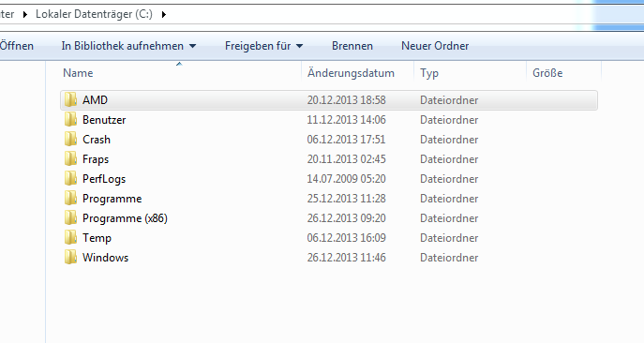This screenshot has height=343, width=644.
Task: Click the Brennen toolbar button
Action: click(352, 46)
